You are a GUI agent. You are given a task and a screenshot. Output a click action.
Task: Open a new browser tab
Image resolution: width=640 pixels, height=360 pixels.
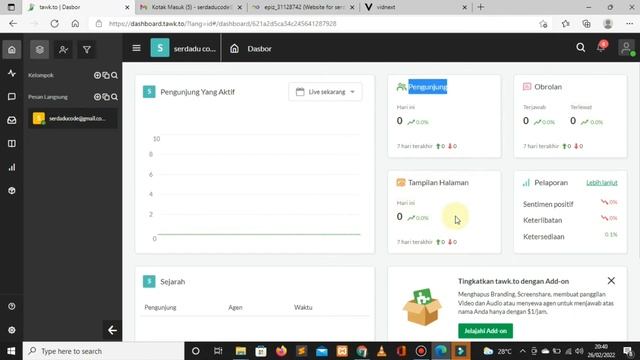[x=481, y=7]
